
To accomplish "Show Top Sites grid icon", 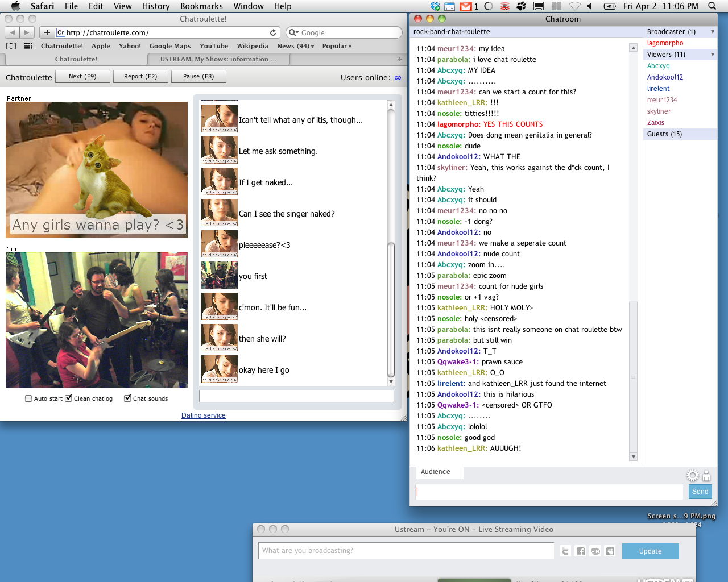I will click(x=28, y=46).
